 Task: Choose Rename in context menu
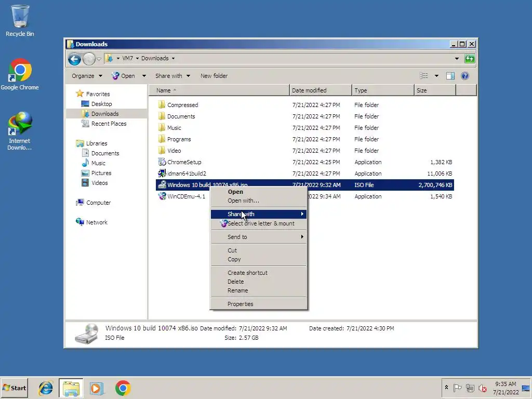[x=259, y=290]
